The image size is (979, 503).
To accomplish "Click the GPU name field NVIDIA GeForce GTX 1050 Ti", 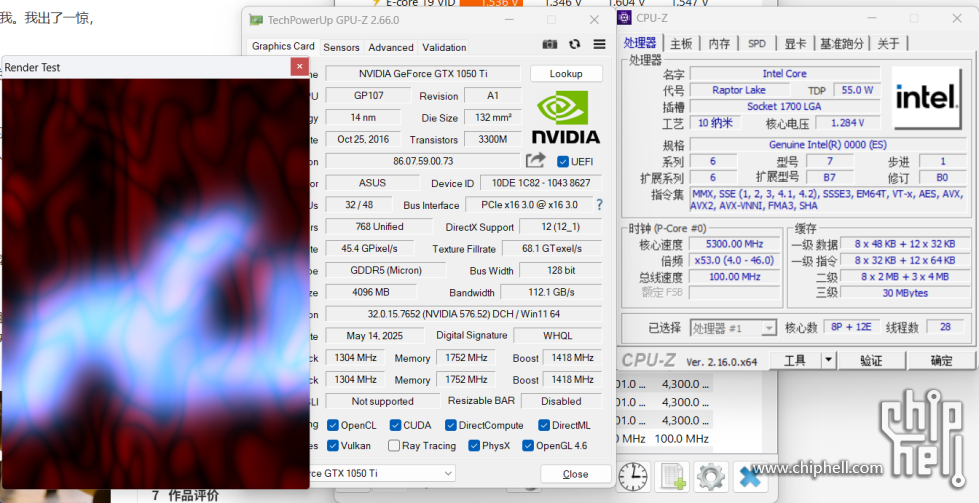I will point(423,74).
